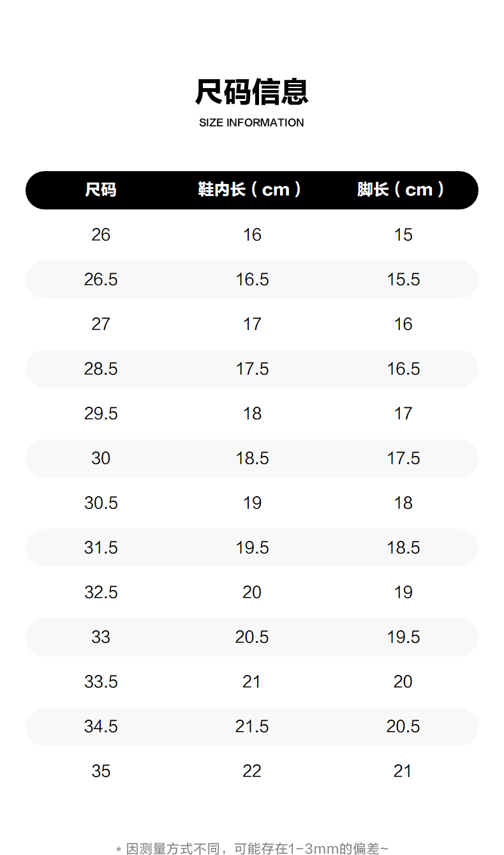This screenshot has height=855, width=504.
Task: Click foot length 15 in the first row
Action: [403, 235]
